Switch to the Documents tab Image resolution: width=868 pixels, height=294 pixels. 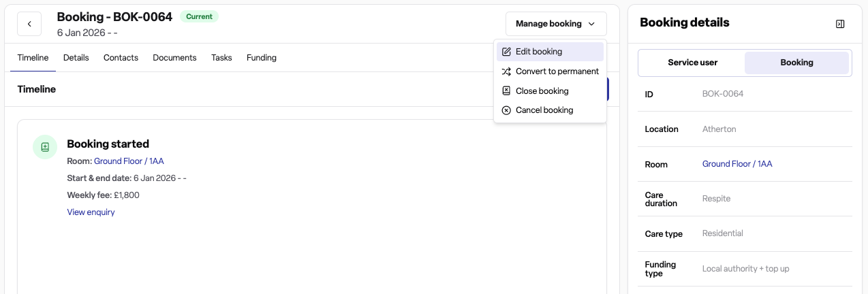[x=174, y=58]
